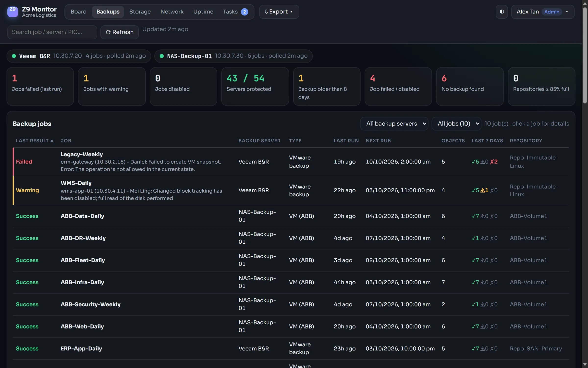588x368 pixels.
Task: Open the ABB-Infra-Daily job row
Action: (291, 282)
